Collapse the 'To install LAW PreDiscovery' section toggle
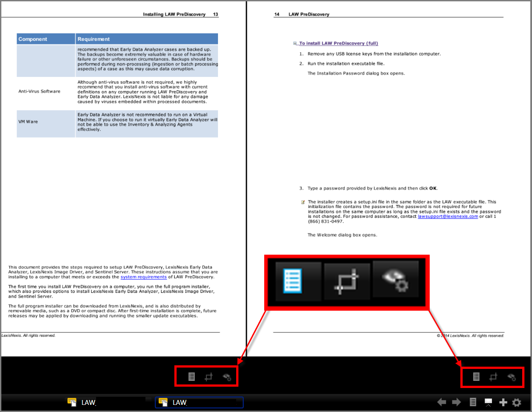Viewport: 532px width, 412px height. coord(295,44)
